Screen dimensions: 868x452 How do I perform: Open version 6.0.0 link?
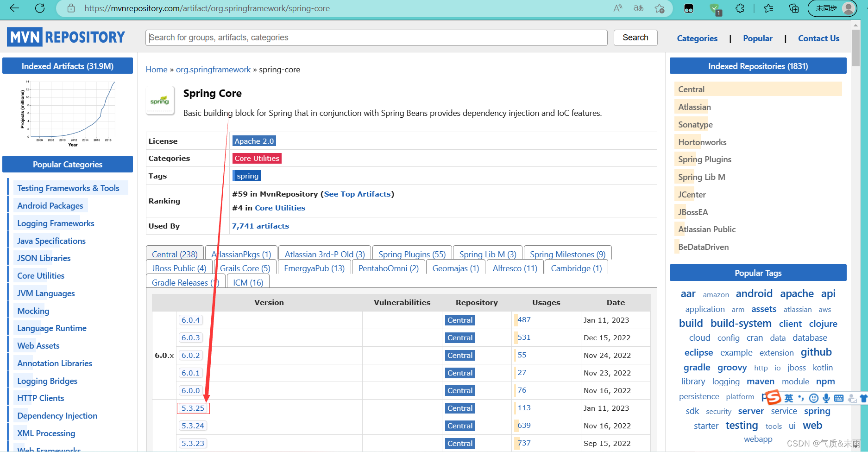click(190, 390)
